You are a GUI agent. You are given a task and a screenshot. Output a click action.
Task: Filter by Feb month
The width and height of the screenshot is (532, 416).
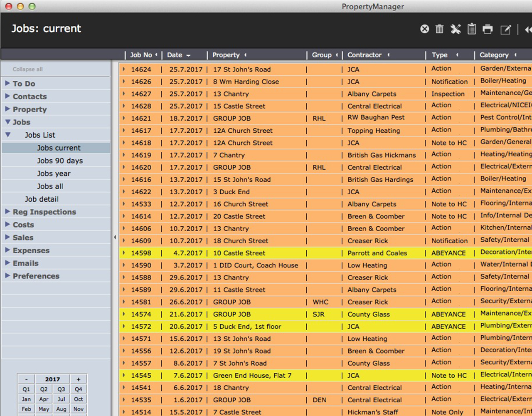click(x=26, y=409)
